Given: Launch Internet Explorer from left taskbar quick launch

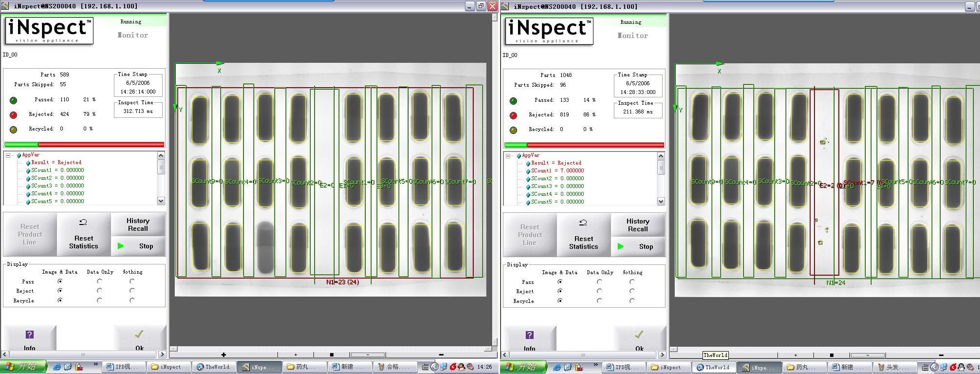Looking at the screenshot, I should (x=57, y=367).
